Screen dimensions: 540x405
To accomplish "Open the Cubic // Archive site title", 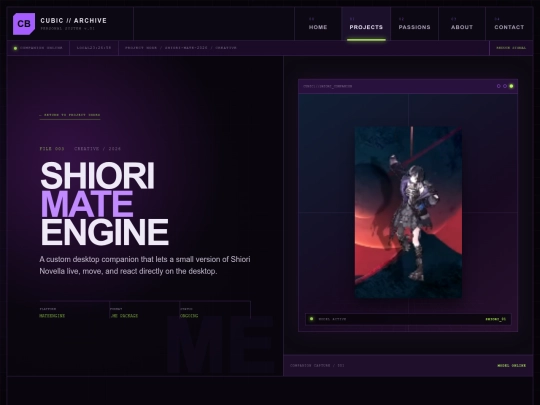I will 73,21.
